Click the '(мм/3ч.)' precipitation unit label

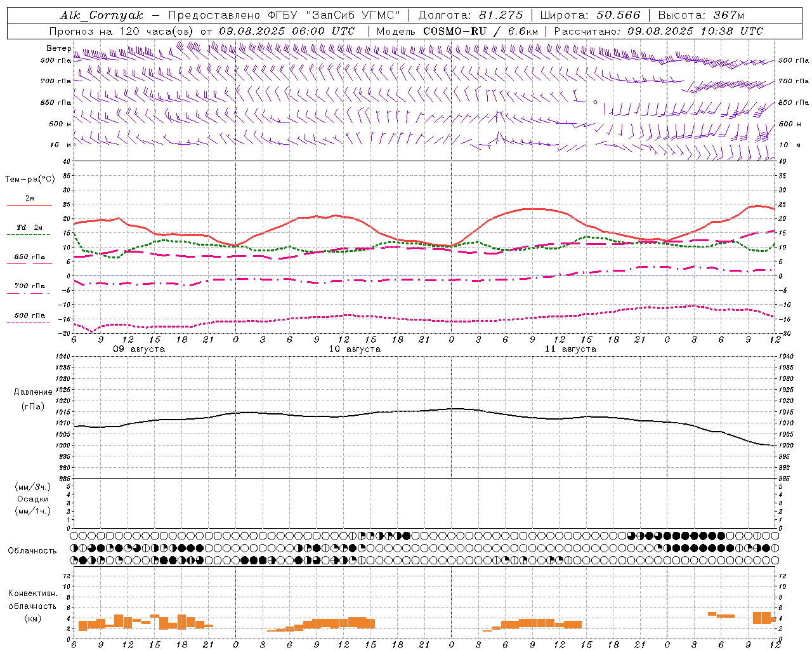(33, 487)
